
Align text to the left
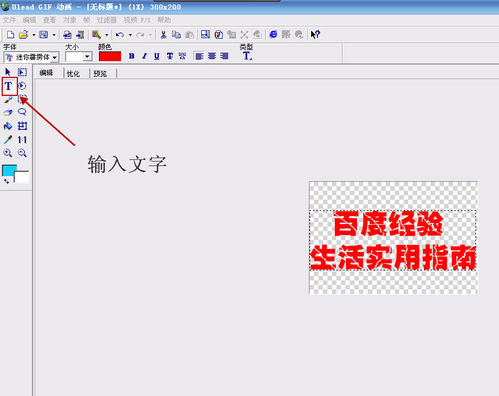click(199, 56)
